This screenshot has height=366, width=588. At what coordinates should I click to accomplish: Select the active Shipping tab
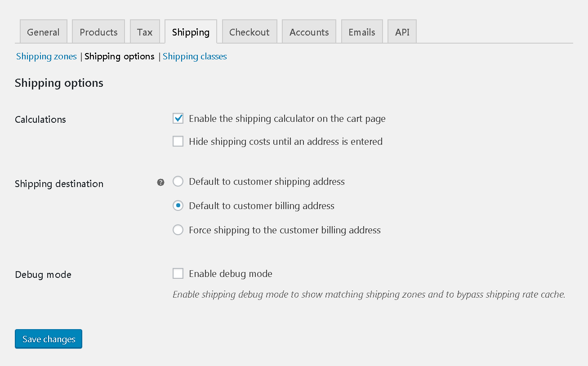coord(191,32)
